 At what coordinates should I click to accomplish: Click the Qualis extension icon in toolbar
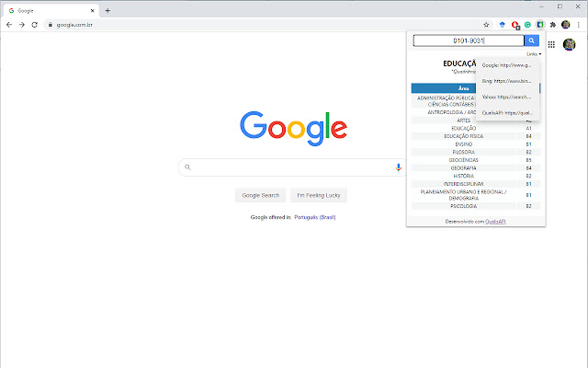[x=540, y=25]
